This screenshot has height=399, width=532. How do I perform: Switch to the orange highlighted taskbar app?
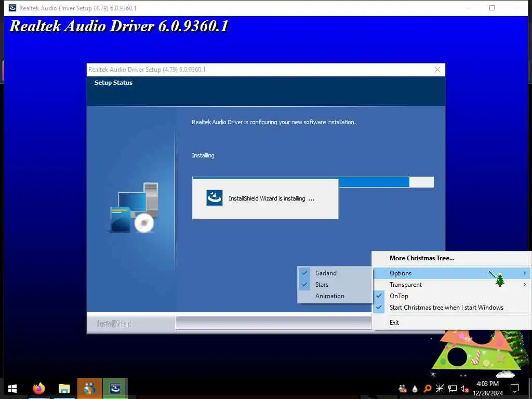coord(89,389)
